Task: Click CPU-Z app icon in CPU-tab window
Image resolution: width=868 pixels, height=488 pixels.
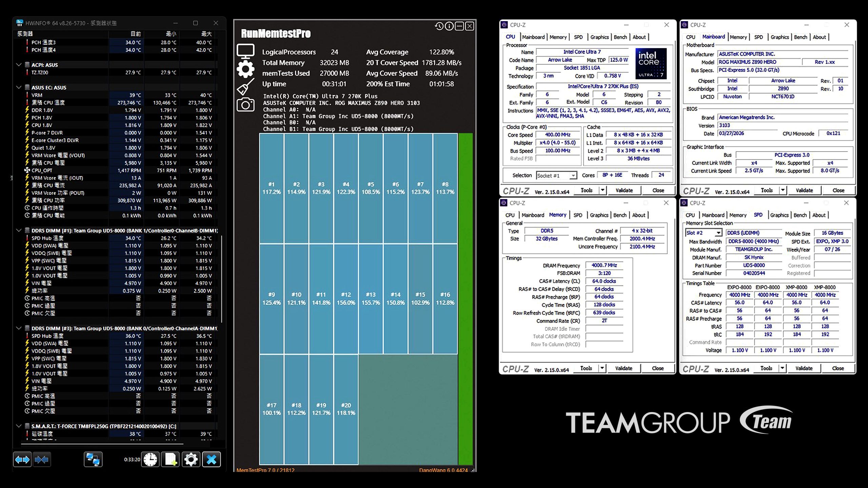Action: coord(504,25)
